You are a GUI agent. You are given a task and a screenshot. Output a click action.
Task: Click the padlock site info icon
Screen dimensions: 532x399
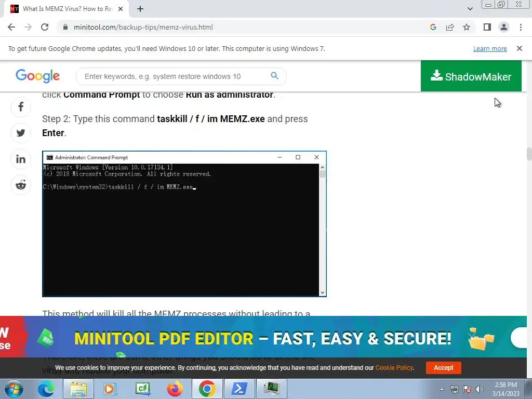[65, 27]
